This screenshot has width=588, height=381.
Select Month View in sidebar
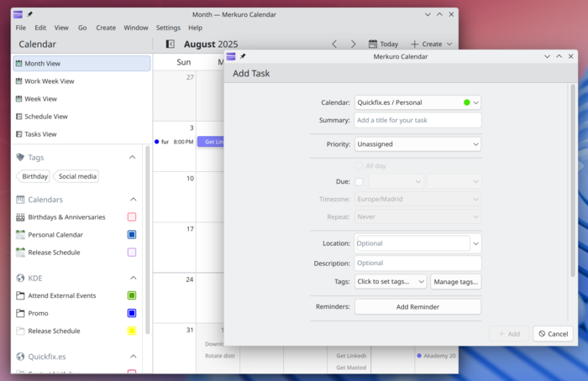click(x=81, y=63)
